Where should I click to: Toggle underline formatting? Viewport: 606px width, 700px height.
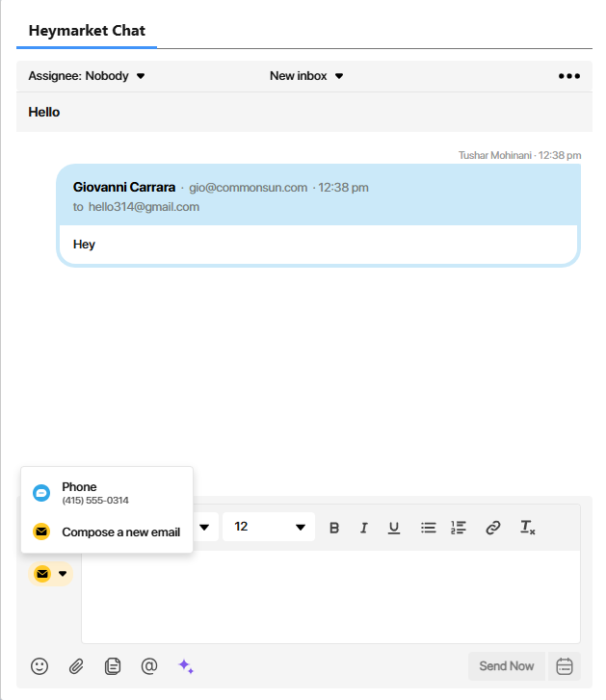394,528
